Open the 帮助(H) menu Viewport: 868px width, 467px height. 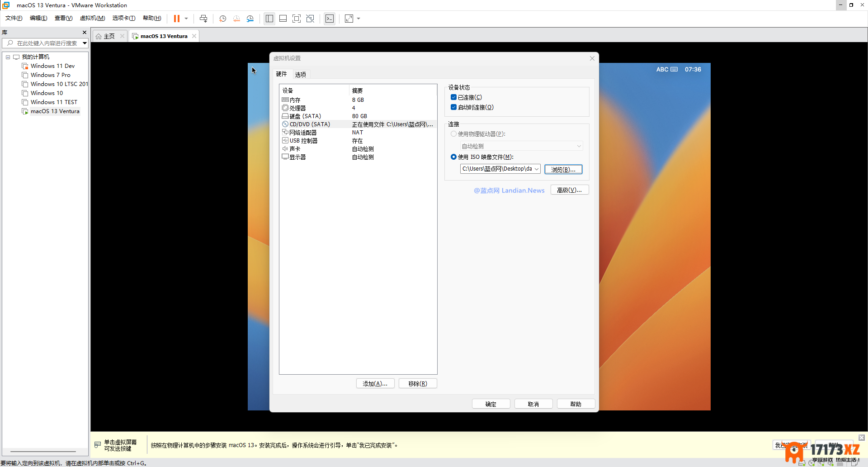click(x=152, y=18)
